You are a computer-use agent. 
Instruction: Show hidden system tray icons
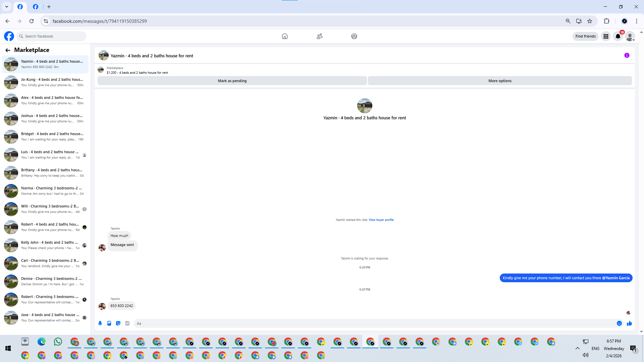click(577, 348)
